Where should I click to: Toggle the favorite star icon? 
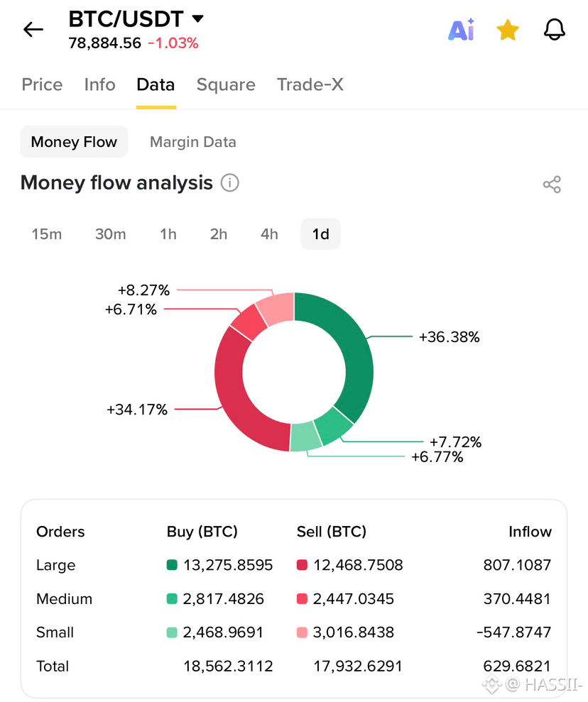(508, 30)
